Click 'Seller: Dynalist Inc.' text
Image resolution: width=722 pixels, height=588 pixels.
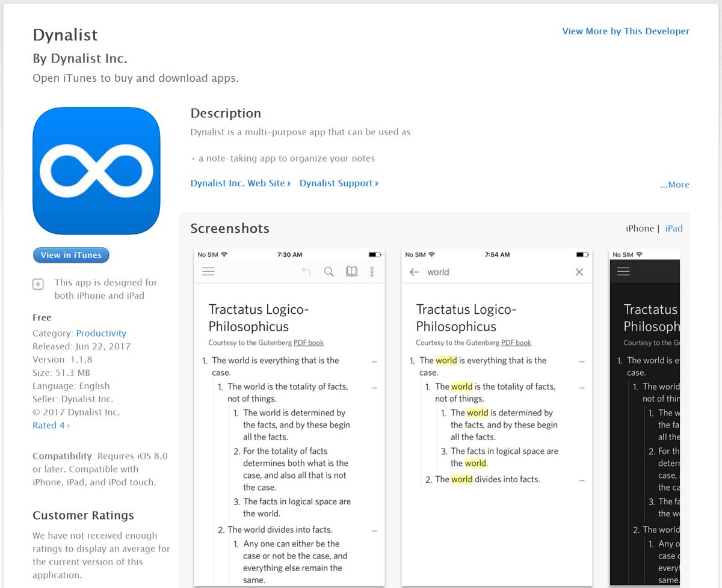(x=73, y=399)
